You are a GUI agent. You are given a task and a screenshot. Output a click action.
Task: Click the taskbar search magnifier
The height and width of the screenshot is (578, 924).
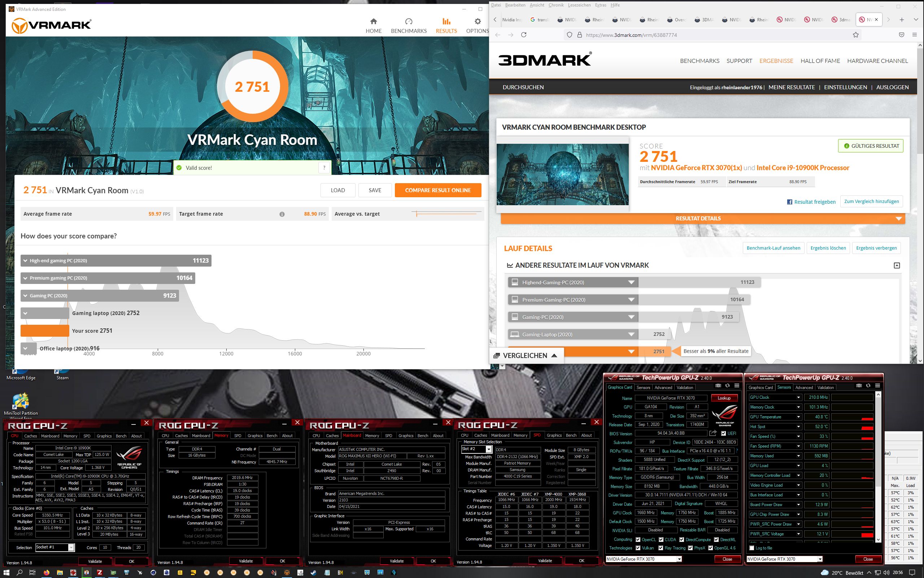19,572
